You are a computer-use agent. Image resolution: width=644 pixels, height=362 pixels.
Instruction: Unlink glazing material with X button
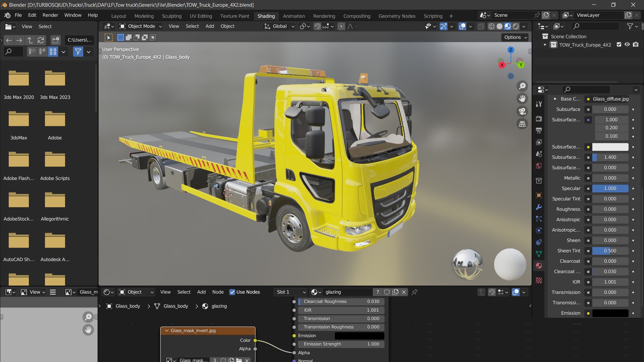coord(404,292)
